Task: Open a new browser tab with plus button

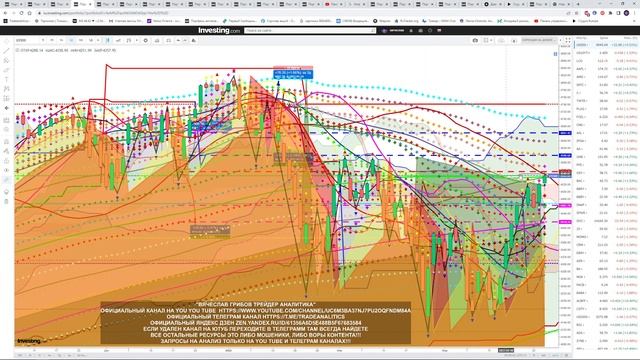Action: pos(577,4)
